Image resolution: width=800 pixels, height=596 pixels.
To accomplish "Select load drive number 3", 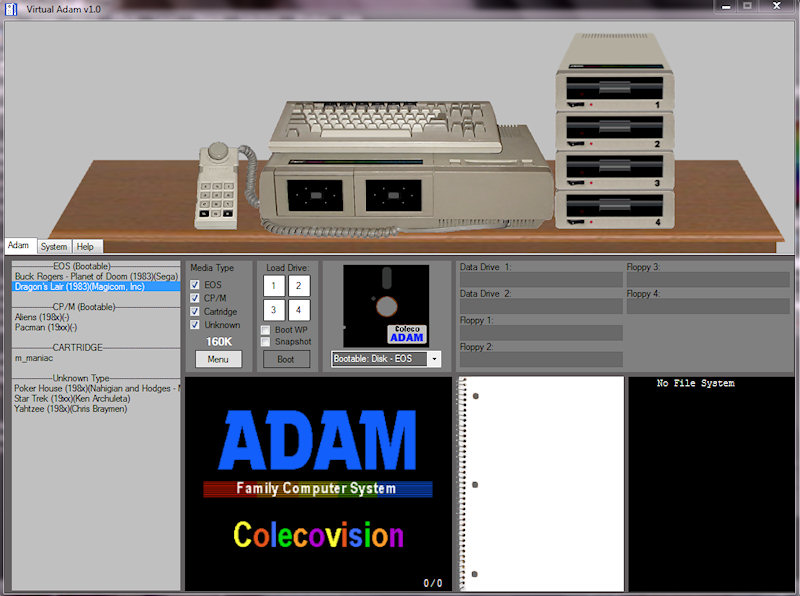I will [x=273, y=310].
